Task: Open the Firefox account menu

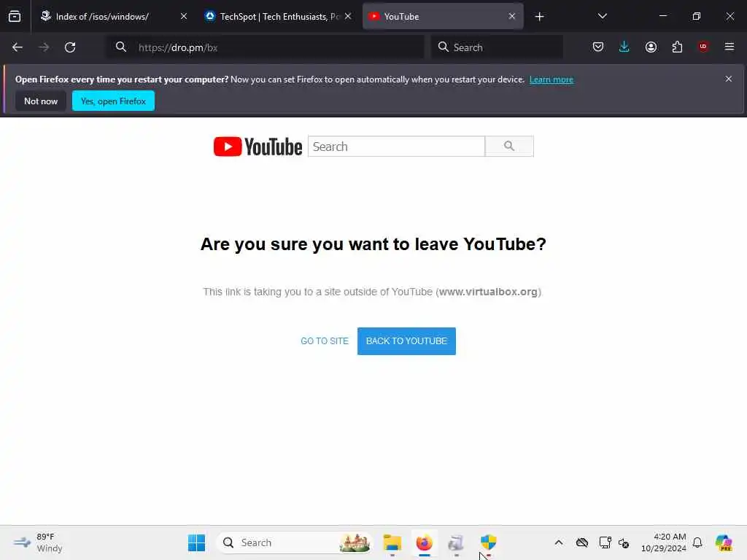Action: [651, 47]
